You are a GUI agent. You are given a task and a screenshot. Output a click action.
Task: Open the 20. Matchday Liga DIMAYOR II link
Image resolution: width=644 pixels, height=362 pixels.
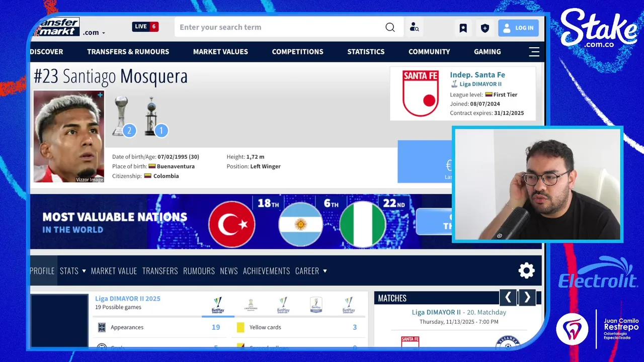tap(459, 312)
